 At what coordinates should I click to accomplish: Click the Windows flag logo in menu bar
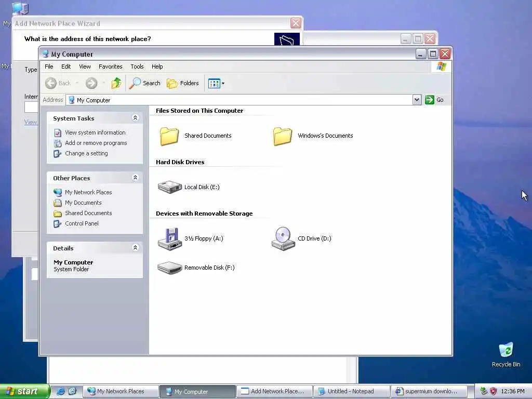pyautogui.click(x=442, y=66)
